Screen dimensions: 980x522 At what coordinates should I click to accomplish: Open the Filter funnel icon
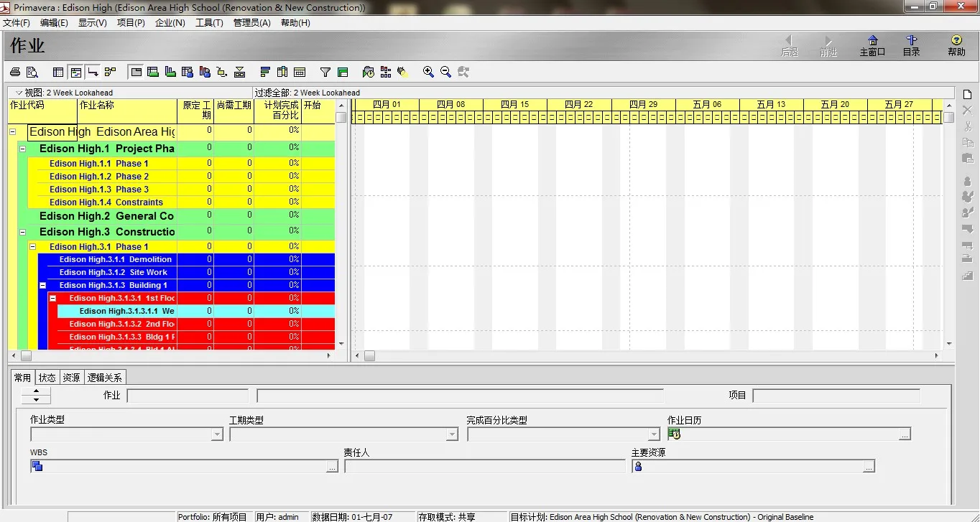(x=325, y=72)
